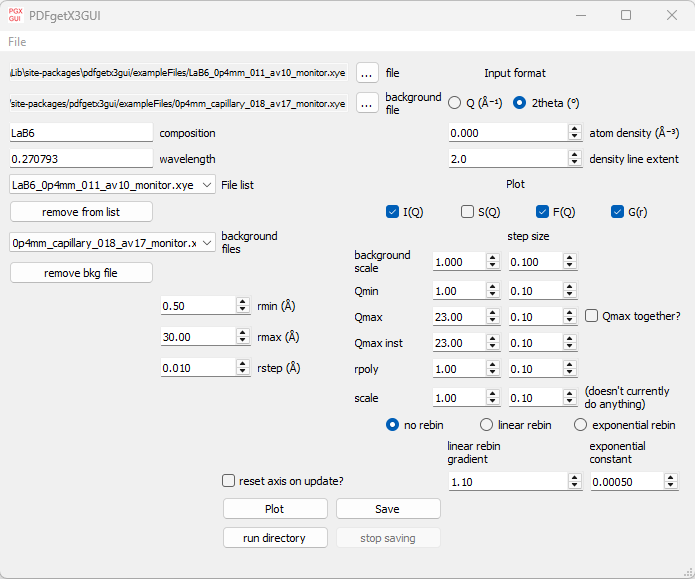Toggle the reset axis on update checkbox
Screen dimensions: 695x579
[229, 481]
